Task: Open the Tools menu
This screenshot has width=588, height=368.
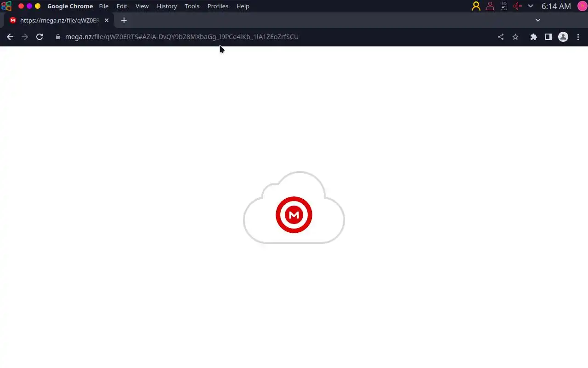Action: (192, 6)
